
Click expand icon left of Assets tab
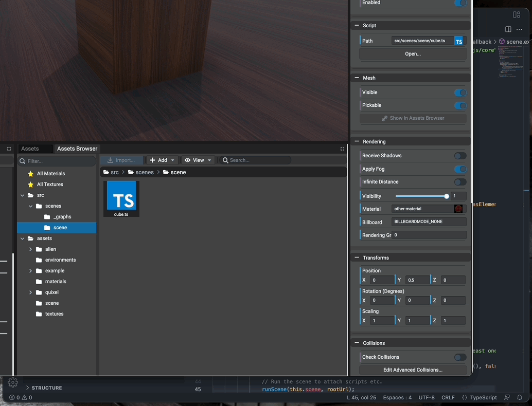(9, 149)
